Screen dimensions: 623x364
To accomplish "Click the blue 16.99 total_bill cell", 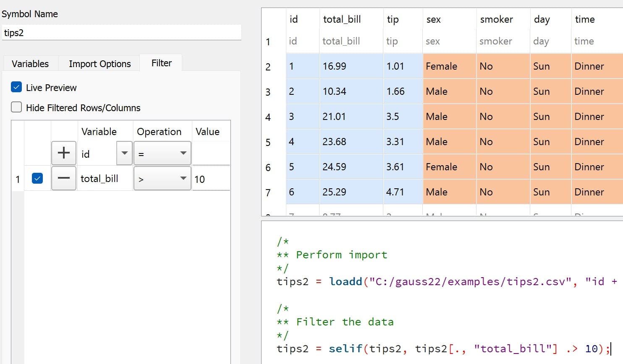I will click(351, 66).
